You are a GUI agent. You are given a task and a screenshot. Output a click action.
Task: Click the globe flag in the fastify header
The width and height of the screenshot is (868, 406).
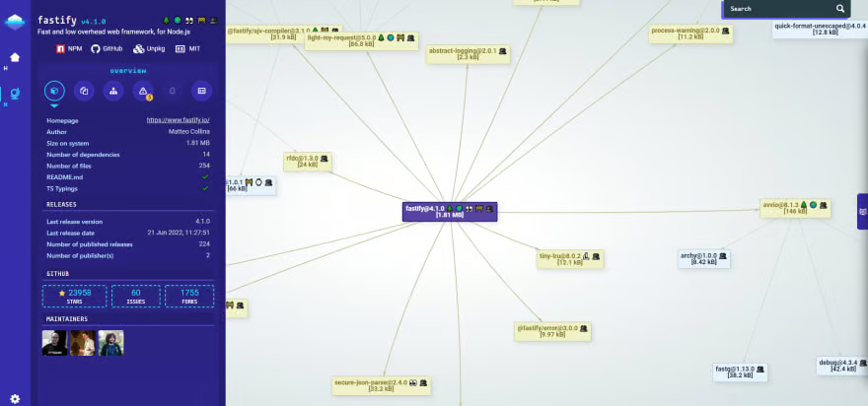[178, 21]
